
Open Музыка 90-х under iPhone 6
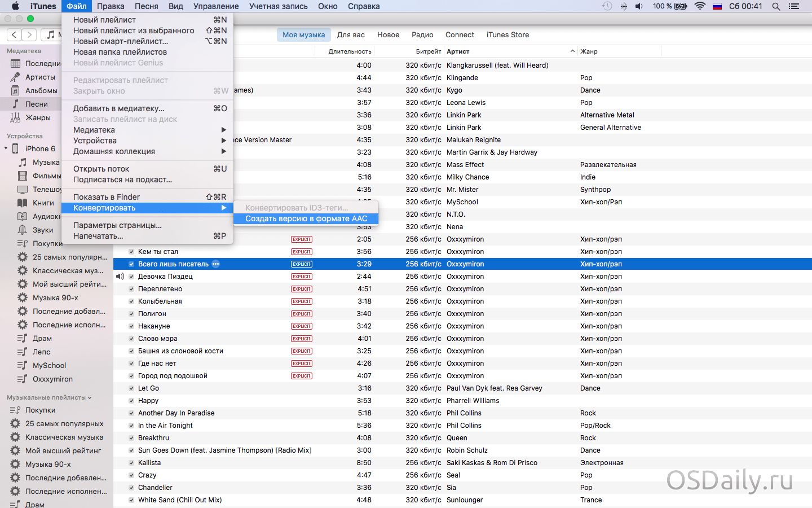55,297
